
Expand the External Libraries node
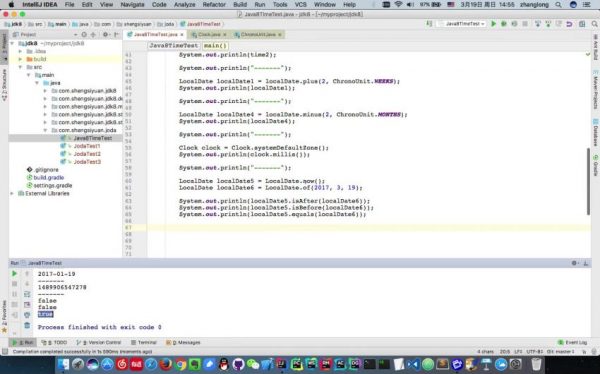[12, 193]
